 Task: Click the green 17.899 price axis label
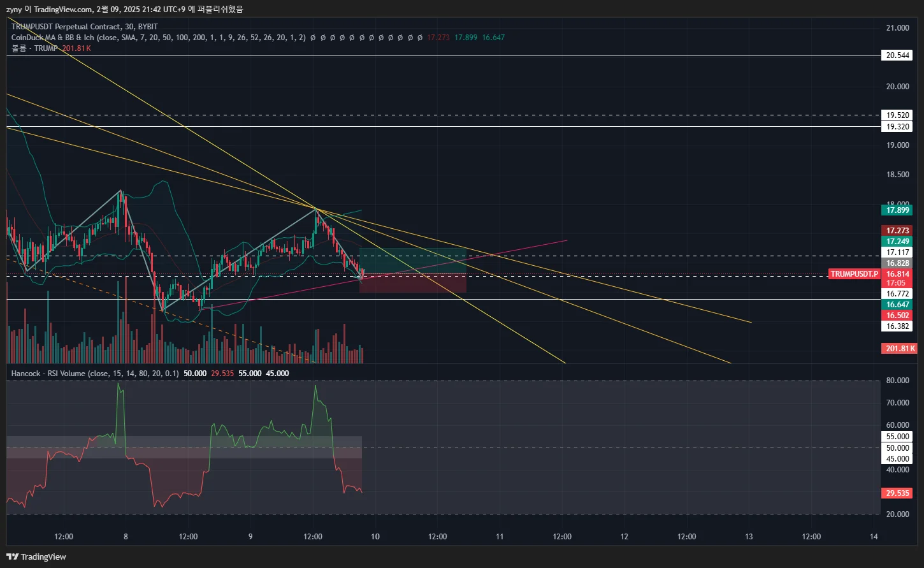point(898,210)
